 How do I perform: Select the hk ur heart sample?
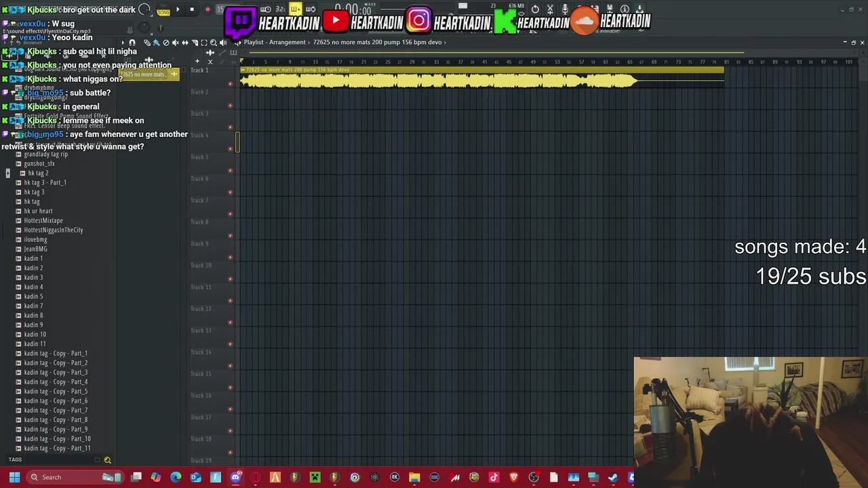pyautogui.click(x=38, y=211)
